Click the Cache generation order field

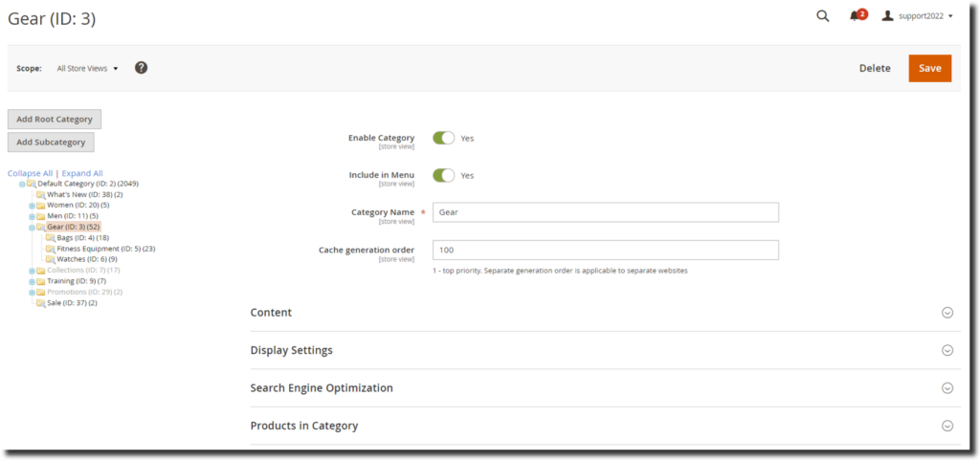tap(606, 251)
